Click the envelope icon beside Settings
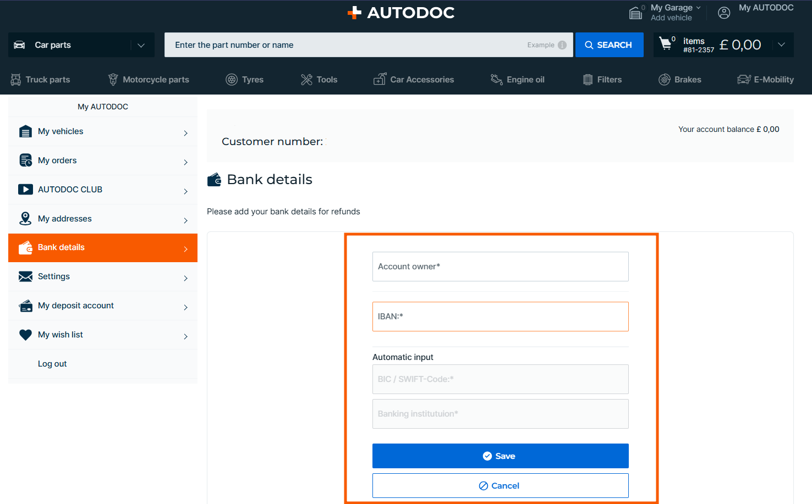This screenshot has width=812, height=504. coord(25,276)
